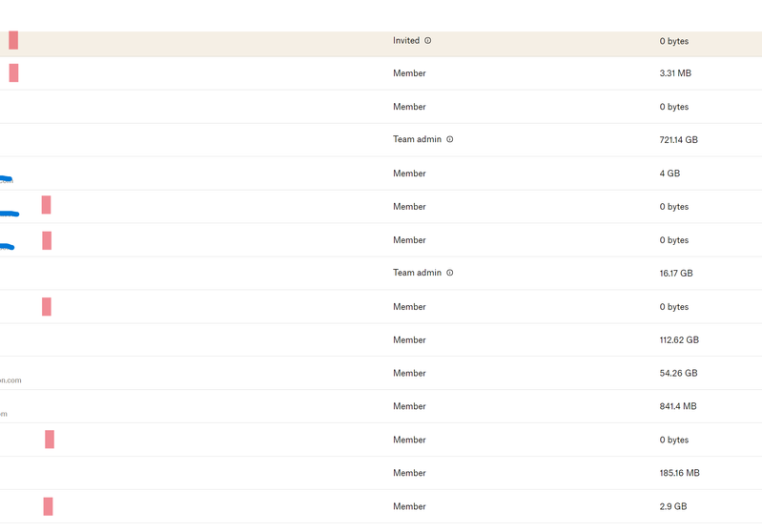762x532 pixels.
Task: Click Member role in the 185.16 MB row
Action: pos(409,473)
